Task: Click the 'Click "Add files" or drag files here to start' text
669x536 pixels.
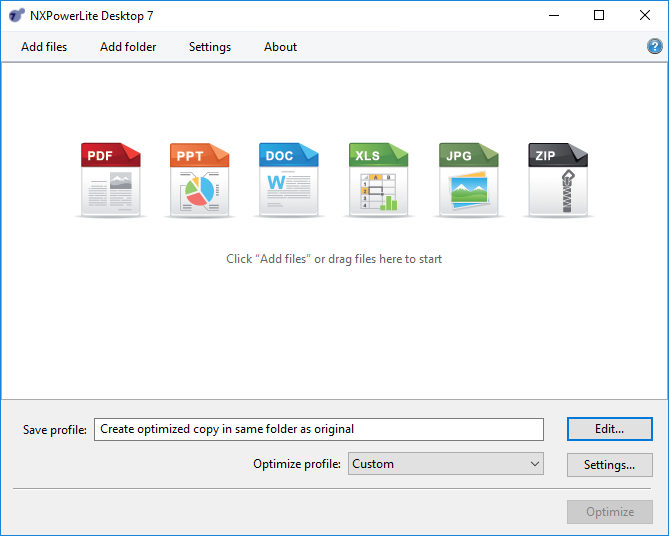Action: click(x=334, y=259)
